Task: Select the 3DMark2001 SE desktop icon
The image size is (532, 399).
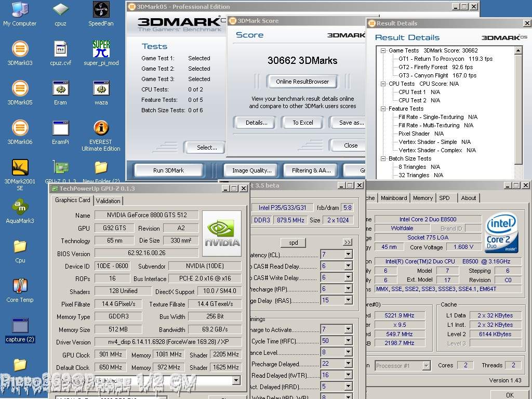Action: (20, 175)
